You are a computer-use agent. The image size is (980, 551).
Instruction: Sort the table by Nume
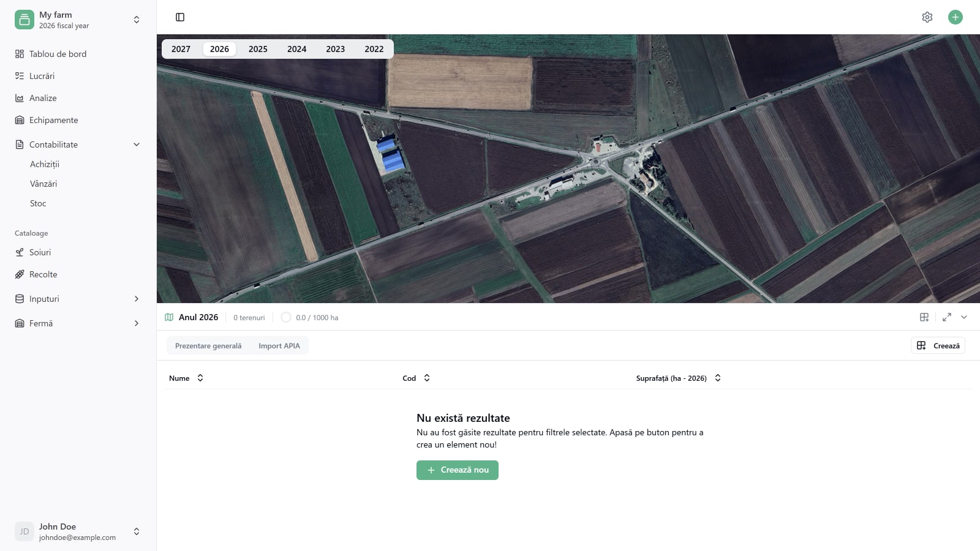(186, 378)
